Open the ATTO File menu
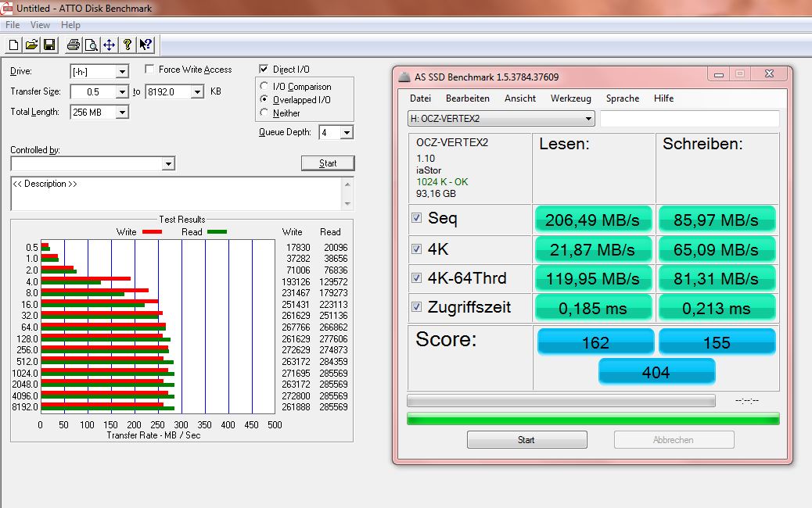This screenshot has height=508, width=812. coord(13,25)
